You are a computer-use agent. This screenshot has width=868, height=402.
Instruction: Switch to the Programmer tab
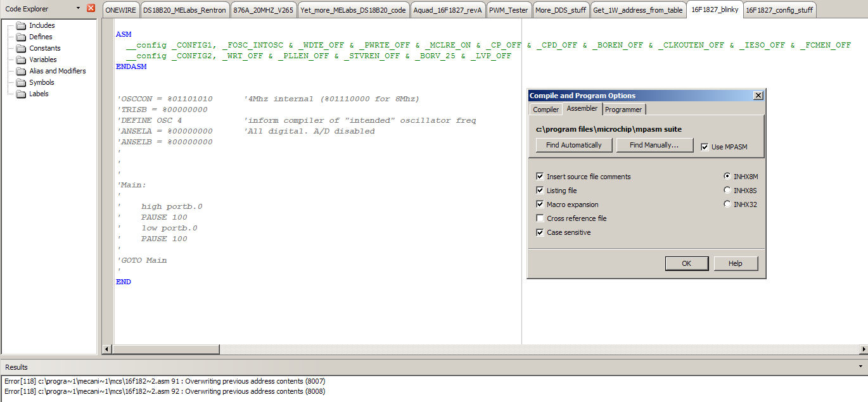(623, 110)
